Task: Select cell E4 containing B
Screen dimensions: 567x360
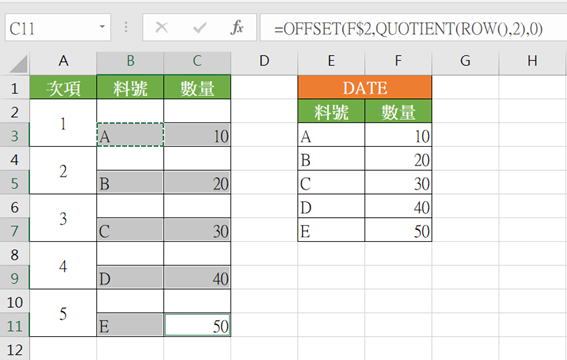Action: pos(331,159)
